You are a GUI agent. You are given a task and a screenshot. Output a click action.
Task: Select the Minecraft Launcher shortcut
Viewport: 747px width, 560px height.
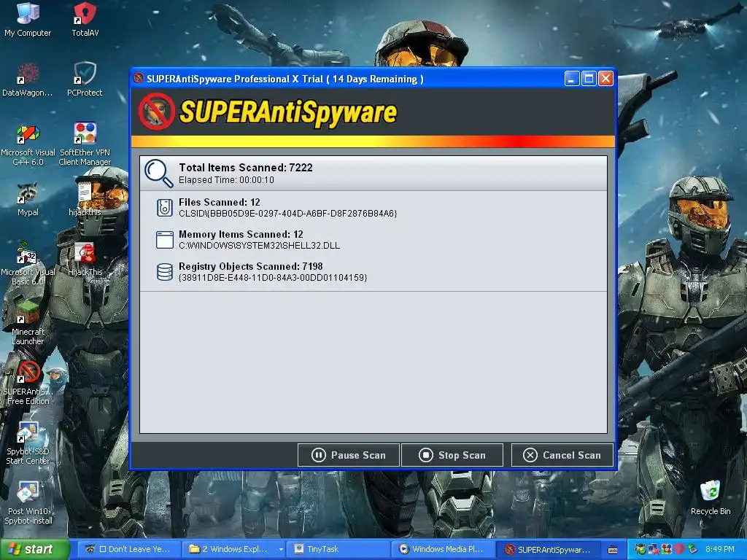tap(28, 324)
